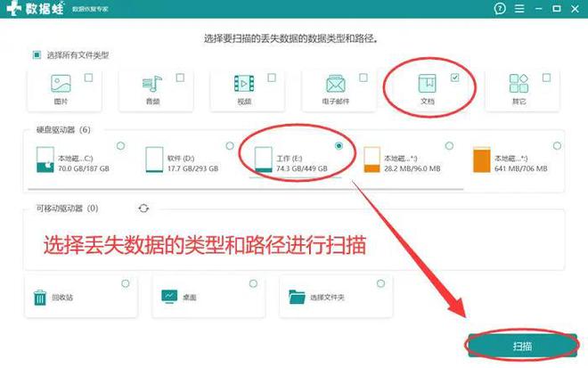
Task: Check the 音频 file type checkbox
Action: click(x=180, y=78)
